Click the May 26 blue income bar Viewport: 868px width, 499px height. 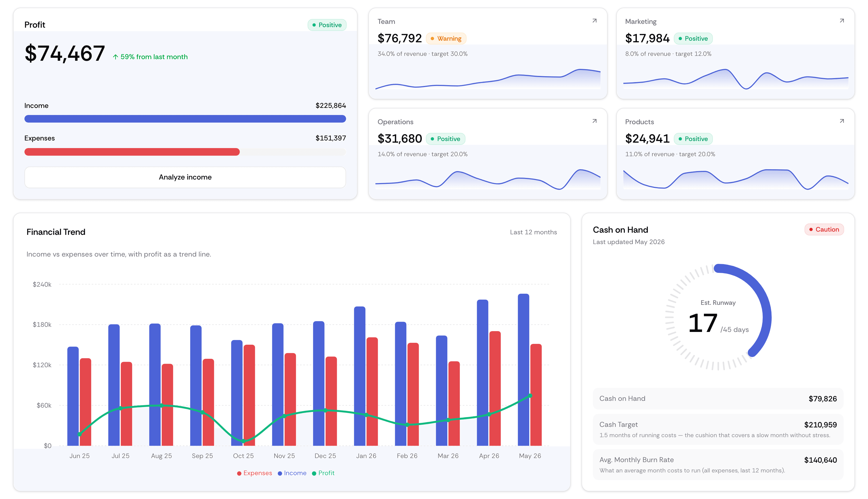coord(523,369)
